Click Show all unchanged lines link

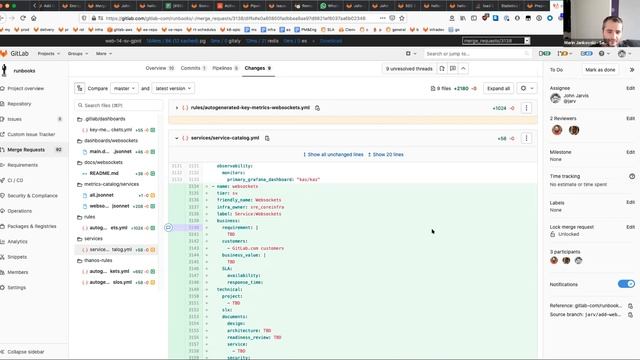click(x=333, y=155)
